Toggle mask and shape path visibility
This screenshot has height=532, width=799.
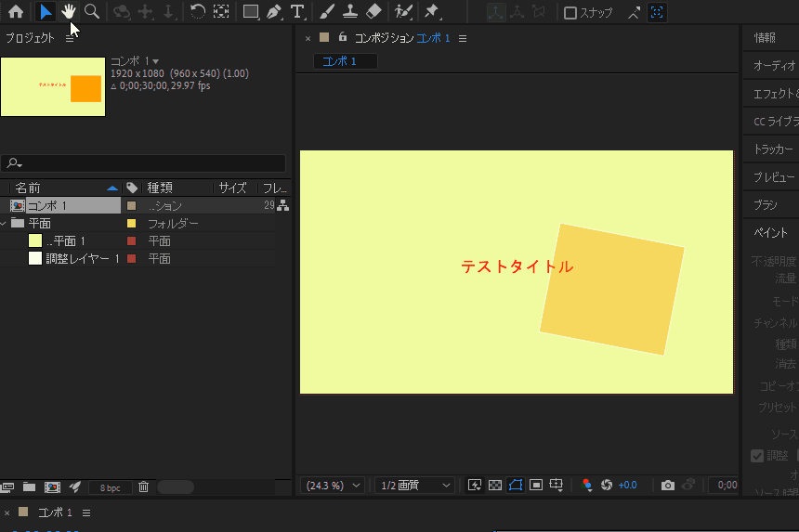click(x=516, y=486)
